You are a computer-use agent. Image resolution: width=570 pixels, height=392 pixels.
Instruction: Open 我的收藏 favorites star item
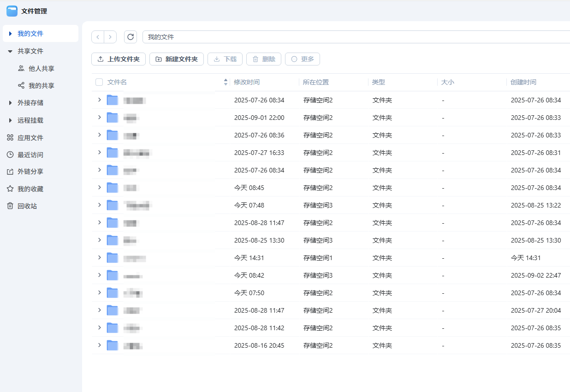tap(30, 189)
